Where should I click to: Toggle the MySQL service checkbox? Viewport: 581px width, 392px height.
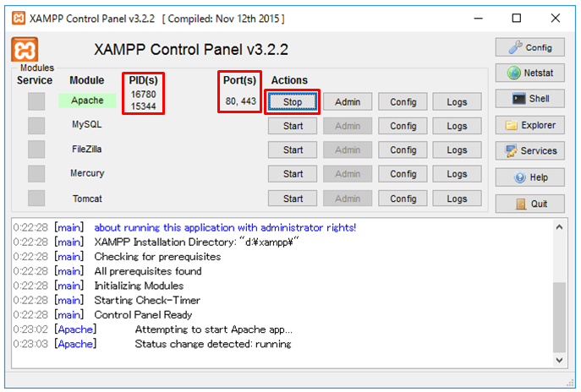click(36, 126)
